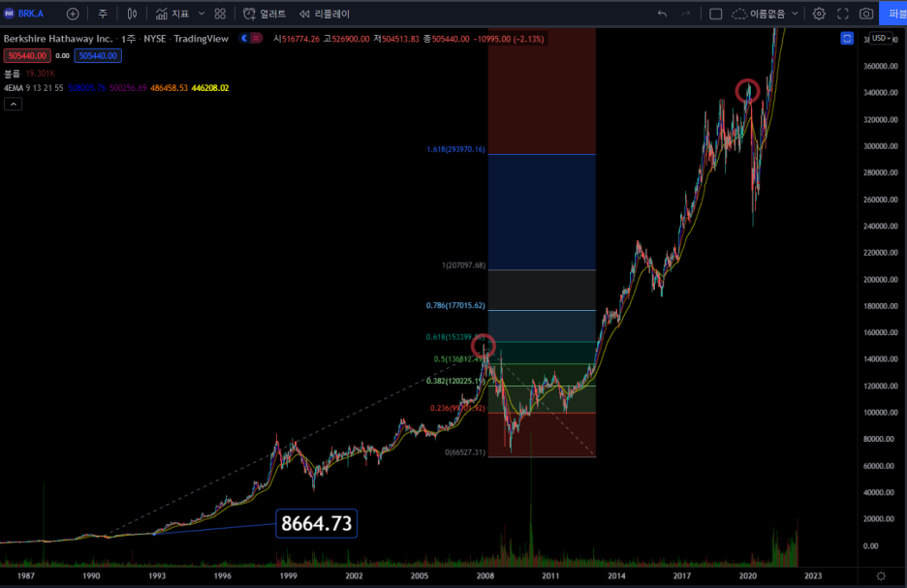Publish the chart with the blue 퍼블 button
The width and height of the screenshot is (907, 588).
tap(893, 14)
